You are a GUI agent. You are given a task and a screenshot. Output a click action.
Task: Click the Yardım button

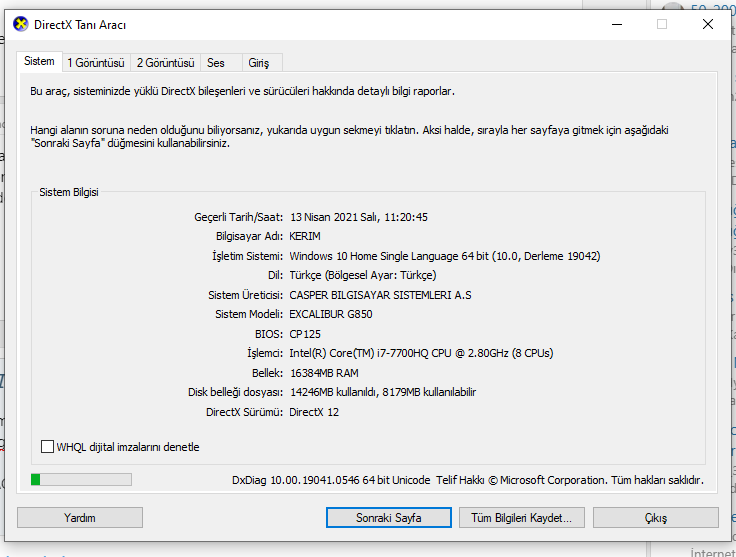click(x=80, y=518)
